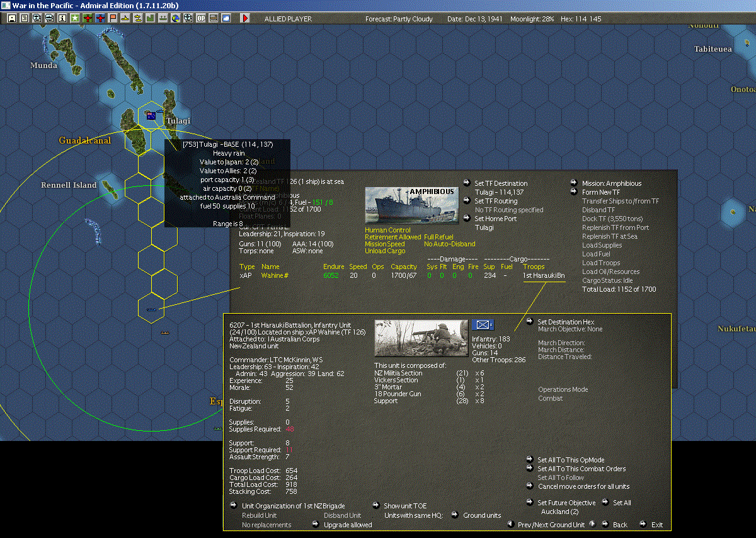Screen dimensions: 756x538
Task: Select red plane on green background icon
Action: pos(88,18)
